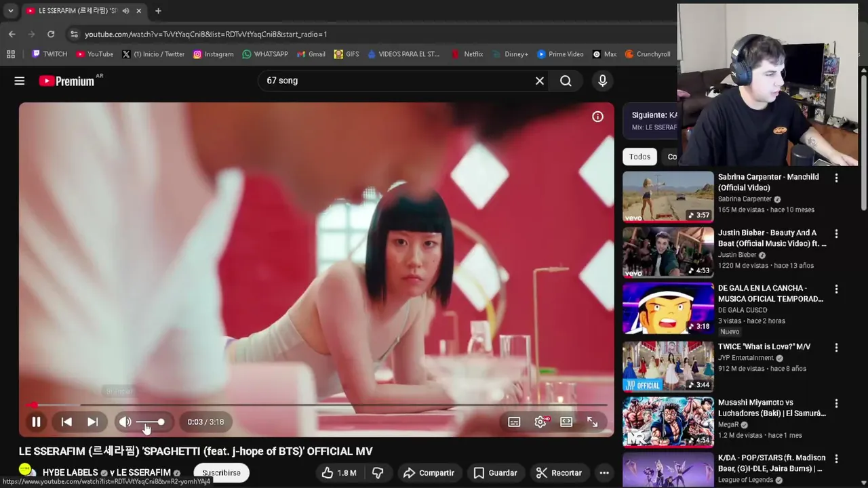Toggle subtitles in the player
Screen dimensions: 868x488
click(x=514, y=422)
